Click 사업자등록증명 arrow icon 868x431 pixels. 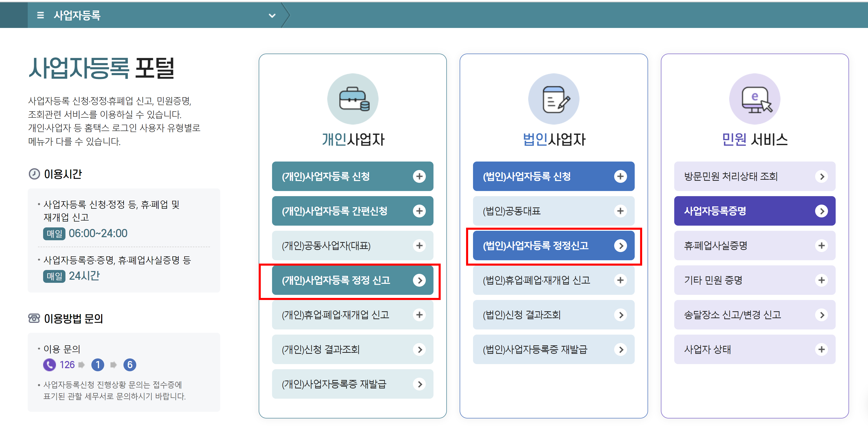point(822,211)
